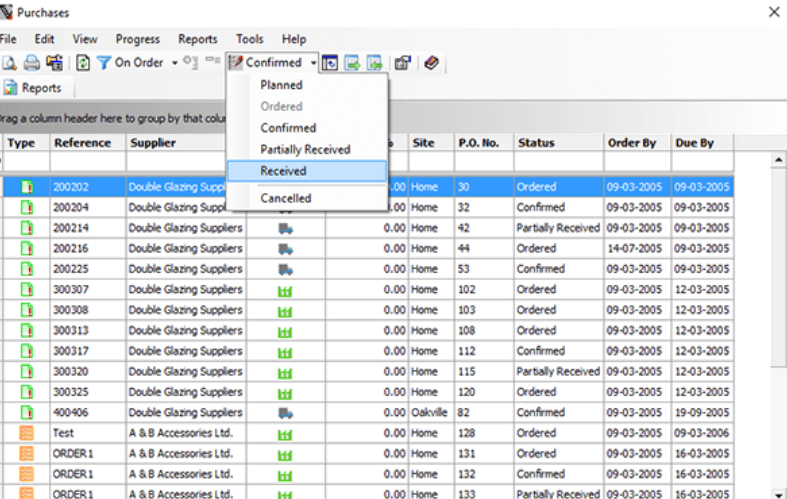
Task: Click the printer icon in the toolbar
Action: coord(32,63)
